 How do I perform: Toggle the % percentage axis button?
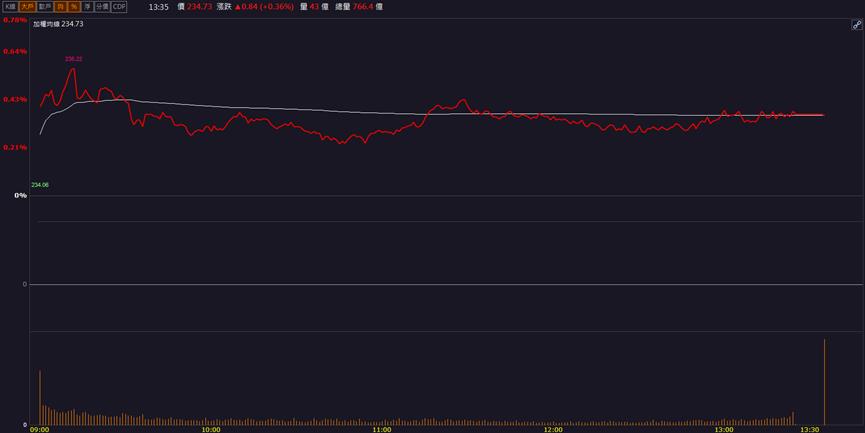tap(73, 7)
